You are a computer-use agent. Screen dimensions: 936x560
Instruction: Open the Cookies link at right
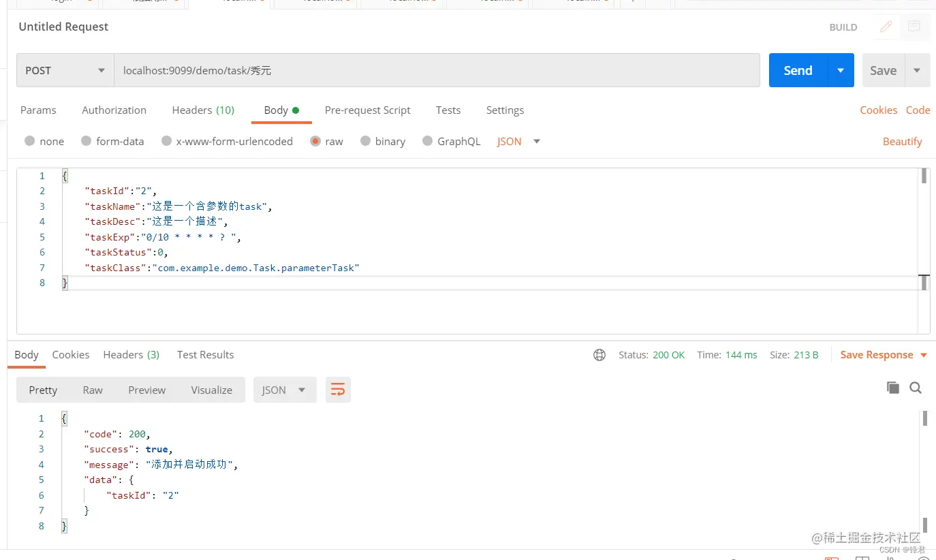point(878,110)
